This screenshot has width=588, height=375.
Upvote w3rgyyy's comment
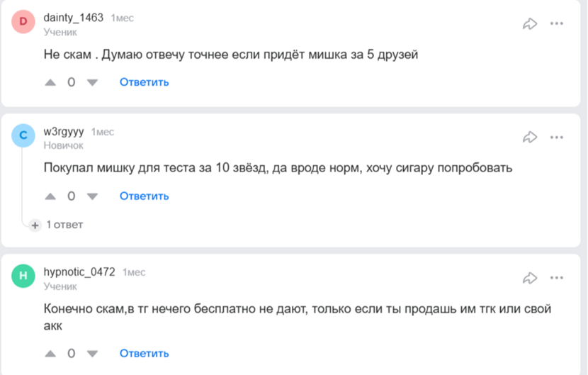[50, 196]
